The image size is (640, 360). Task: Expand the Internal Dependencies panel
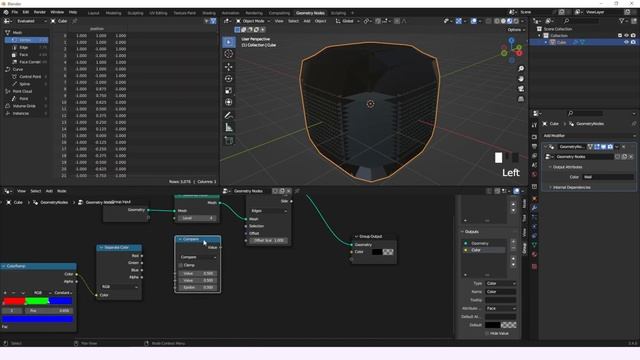tap(571, 187)
